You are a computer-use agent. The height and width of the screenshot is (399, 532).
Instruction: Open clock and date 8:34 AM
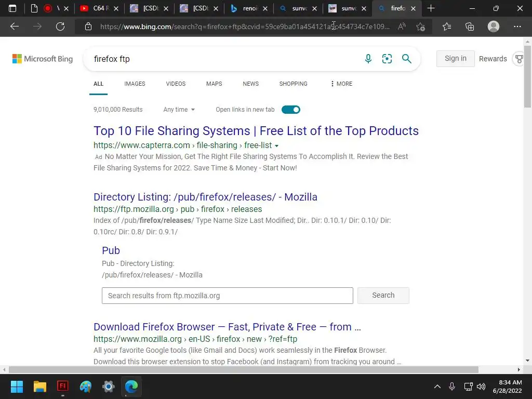pyautogui.click(x=507, y=387)
